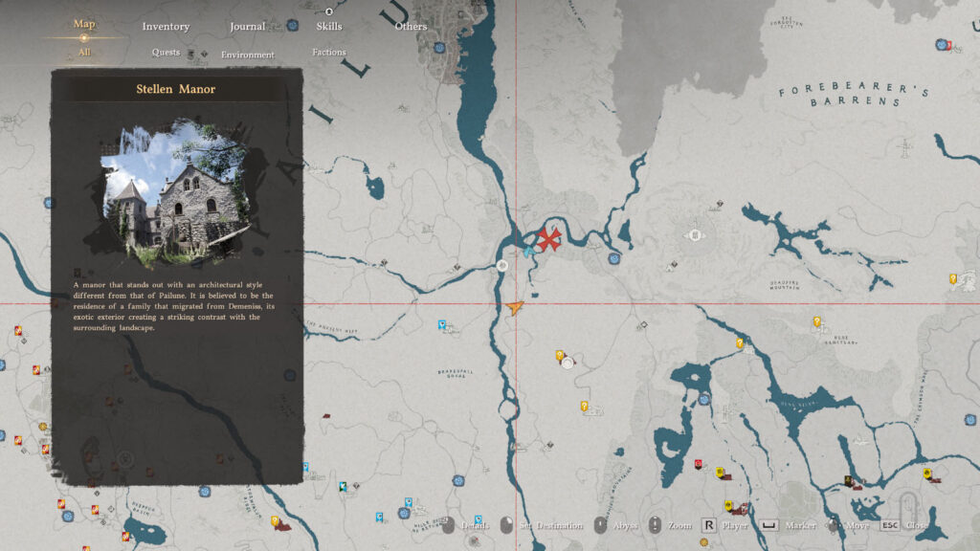Image resolution: width=980 pixels, height=551 pixels.
Task: Filter the map by Quests
Action: pyautogui.click(x=166, y=53)
